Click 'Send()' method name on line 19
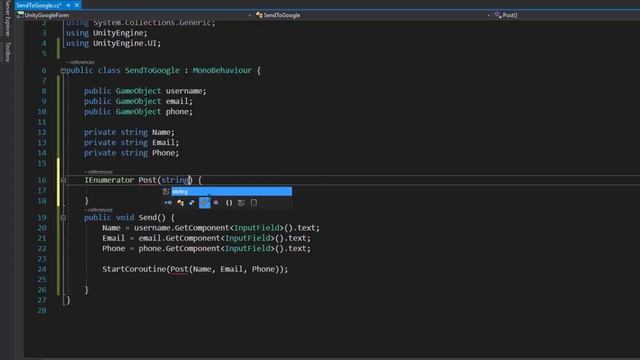This screenshot has width=640, height=360. [152, 218]
